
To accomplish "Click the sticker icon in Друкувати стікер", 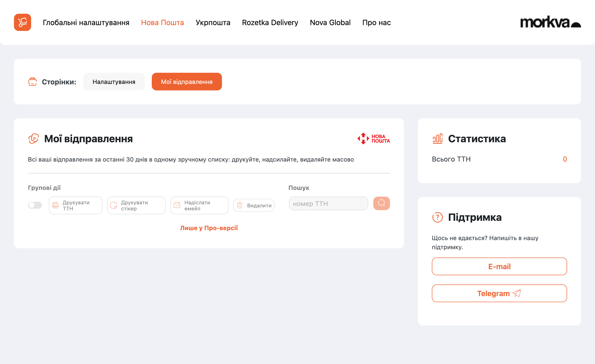I will 113,205.
